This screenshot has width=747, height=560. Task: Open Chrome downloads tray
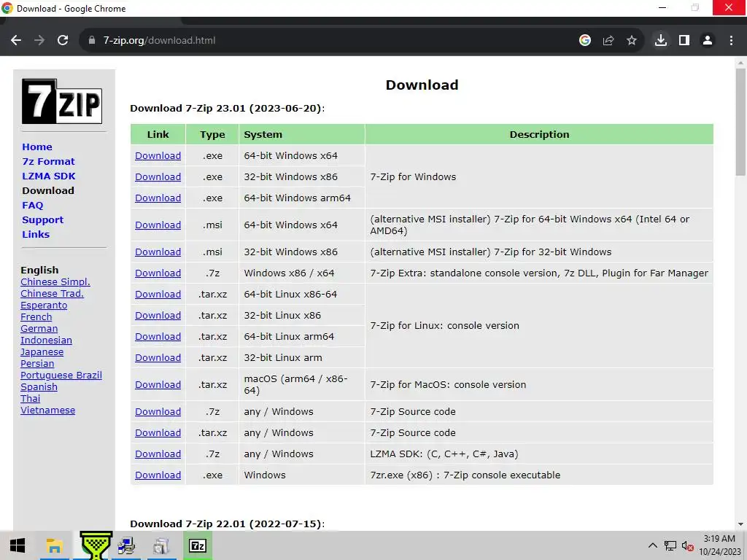pyautogui.click(x=661, y=41)
